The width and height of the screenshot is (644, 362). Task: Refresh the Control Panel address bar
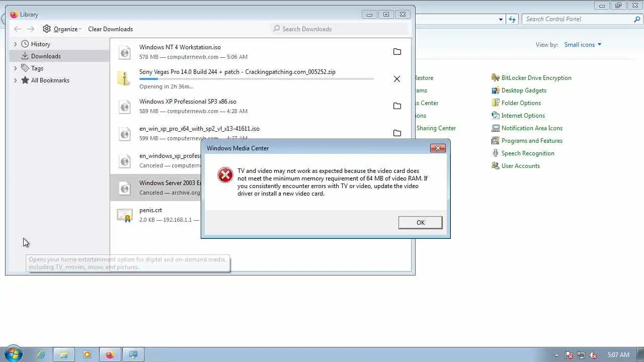(x=512, y=19)
